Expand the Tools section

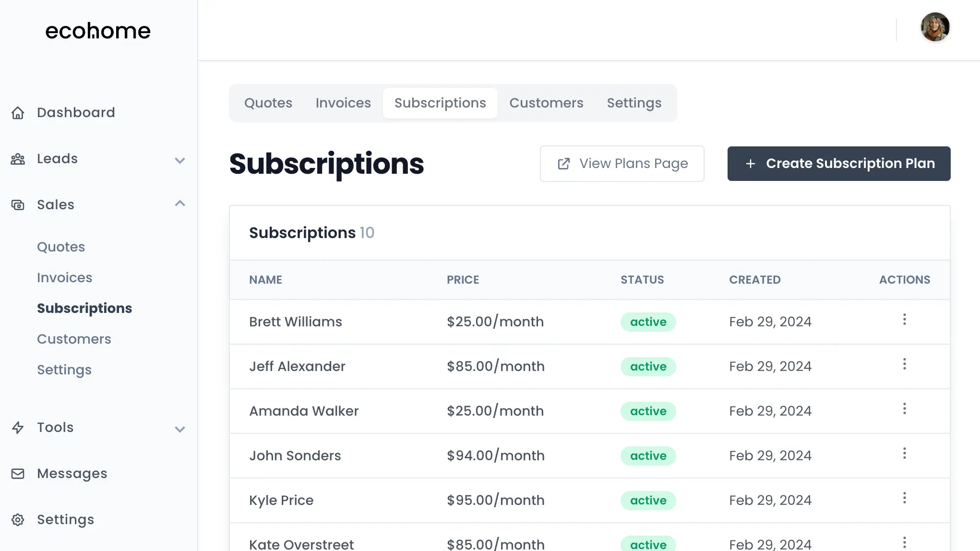click(180, 429)
